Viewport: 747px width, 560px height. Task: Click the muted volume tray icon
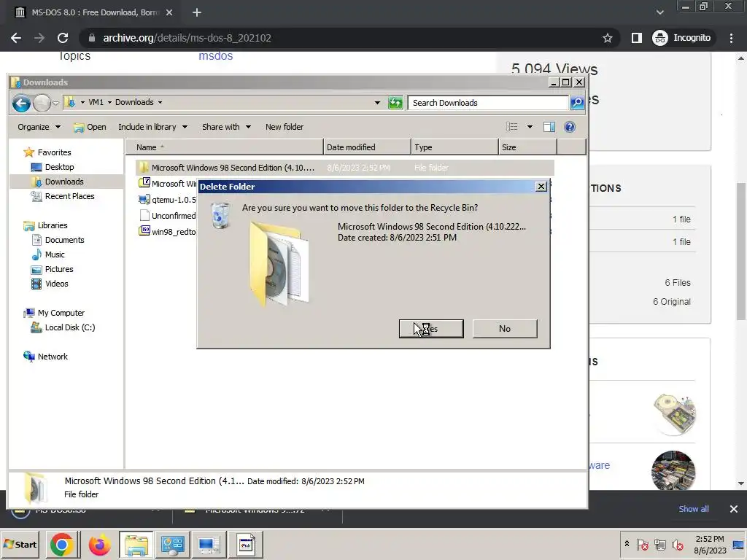coord(677,545)
